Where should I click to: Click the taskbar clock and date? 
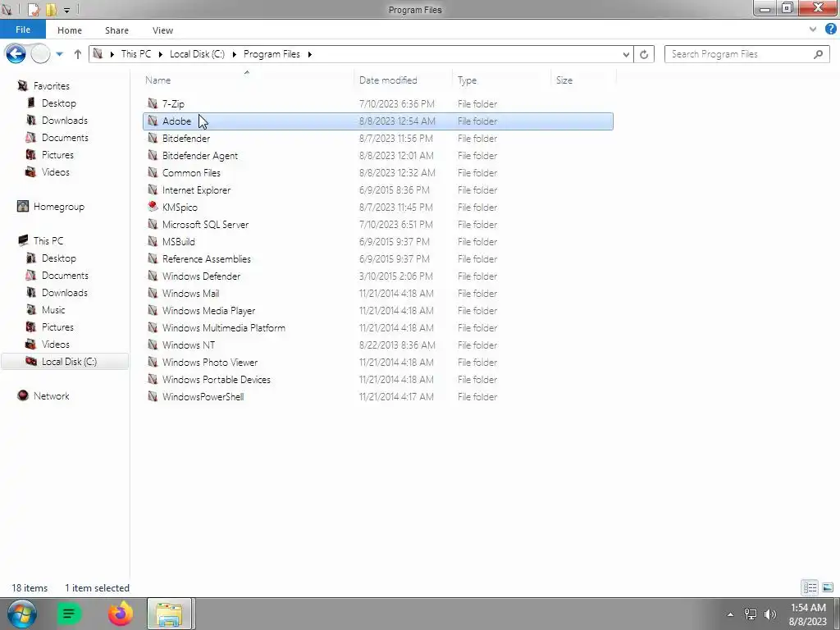pyautogui.click(x=808, y=614)
